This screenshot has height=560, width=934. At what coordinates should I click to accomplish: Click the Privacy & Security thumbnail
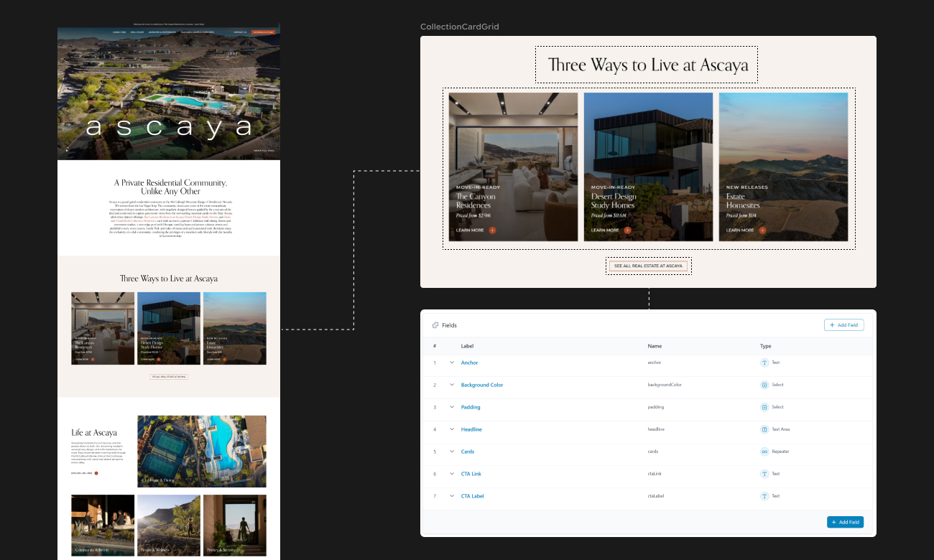(235, 526)
